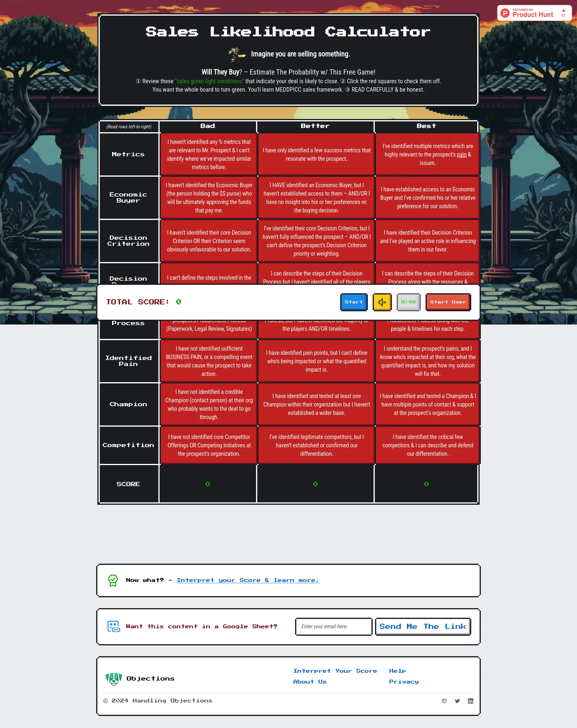This screenshot has height=728, width=577.
Task: Click the 5:00 timer display
Action: pyautogui.click(x=408, y=302)
